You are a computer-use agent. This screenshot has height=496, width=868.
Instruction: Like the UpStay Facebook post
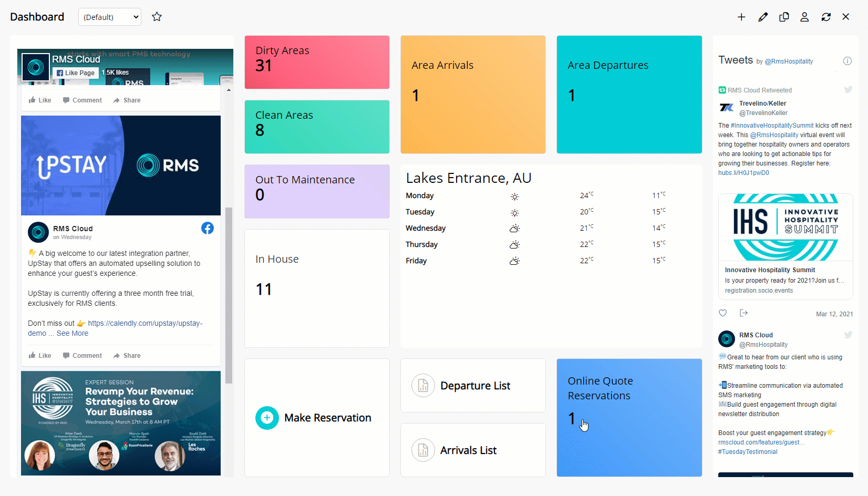pos(40,356)
